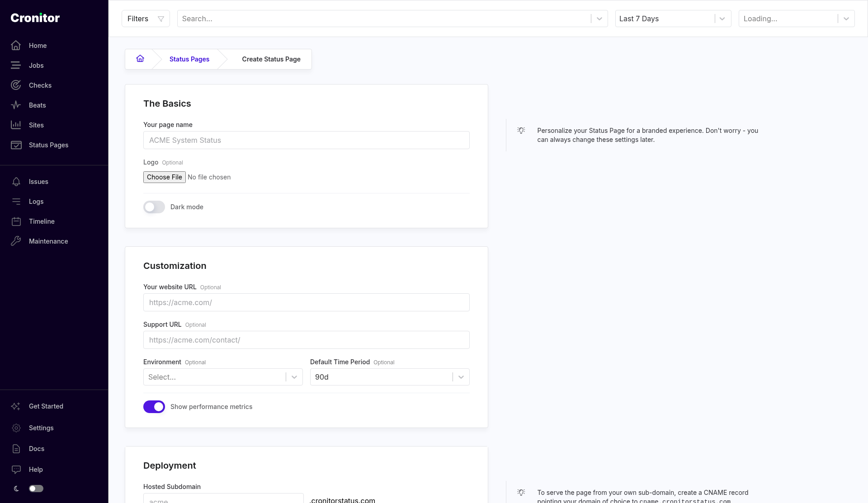Click the Beats pulse icon in sidebar
Image resolution: width=868 pixels, height=503 pixels.
tap(16, 105)
